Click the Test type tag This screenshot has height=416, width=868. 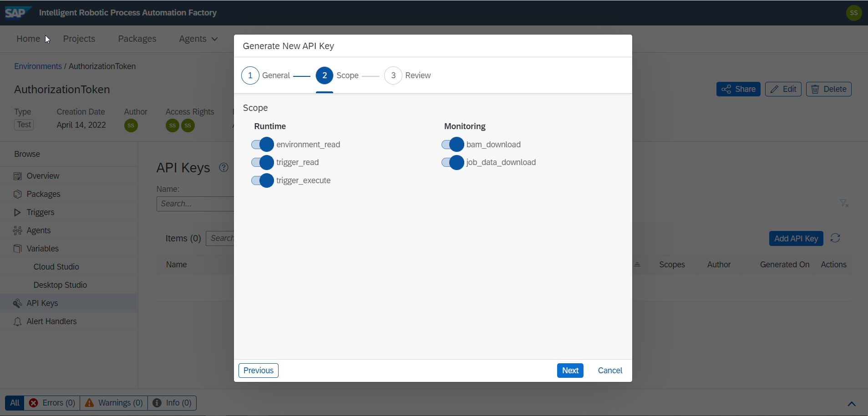click(x=24, y=125)
